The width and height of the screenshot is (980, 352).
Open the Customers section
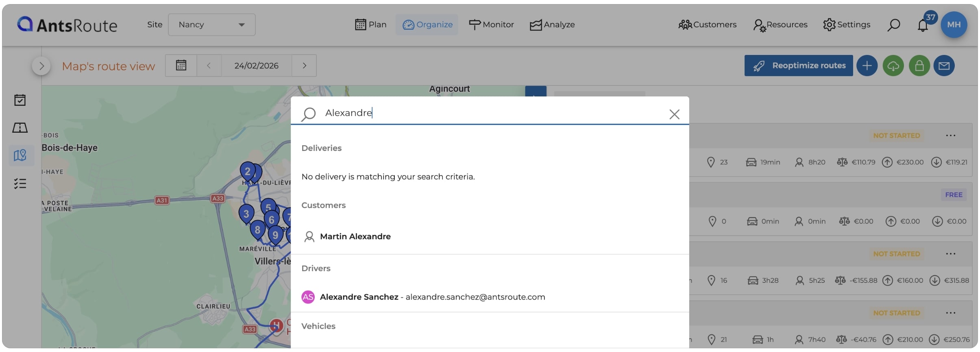tap(707, 24)
